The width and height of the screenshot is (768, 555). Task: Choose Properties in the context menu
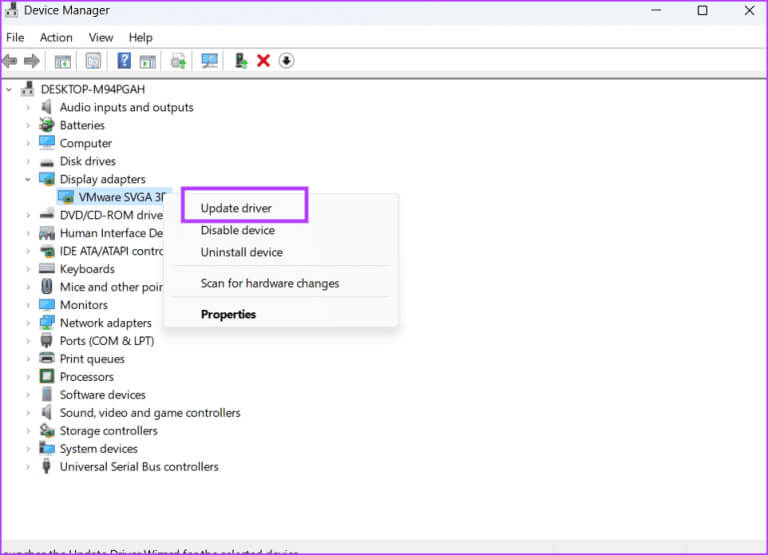228,314
